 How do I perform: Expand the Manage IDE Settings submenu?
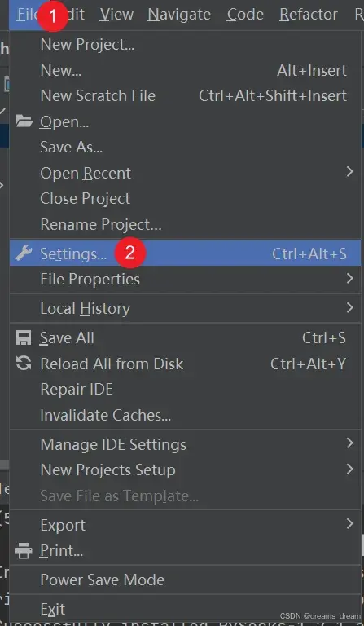pyautogui.click(x=185, y=444)
